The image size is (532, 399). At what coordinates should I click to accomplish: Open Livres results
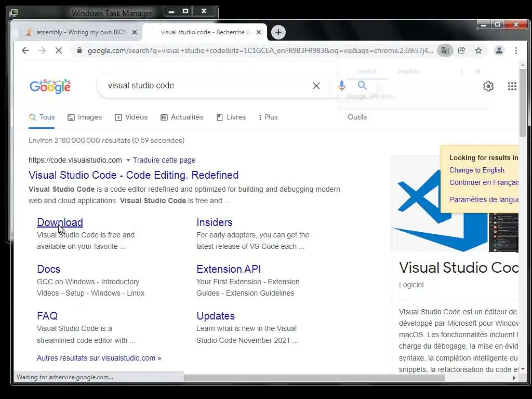[231, 117]
